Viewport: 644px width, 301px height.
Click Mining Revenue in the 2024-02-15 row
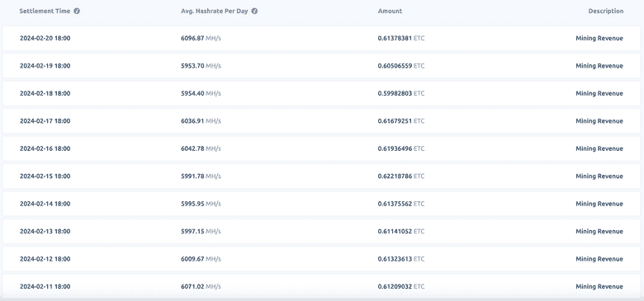pyautogui.click(x=599, y=176)
